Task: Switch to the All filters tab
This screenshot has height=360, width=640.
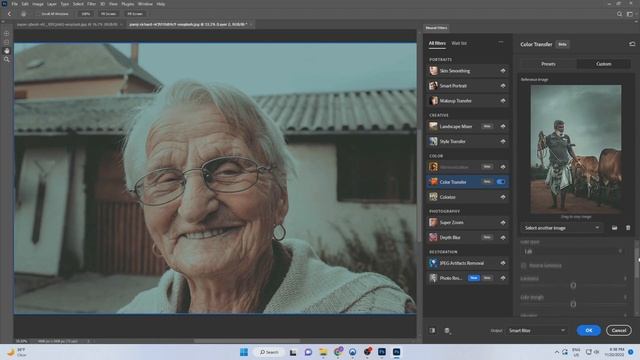Action: click(x=437, y=43)
